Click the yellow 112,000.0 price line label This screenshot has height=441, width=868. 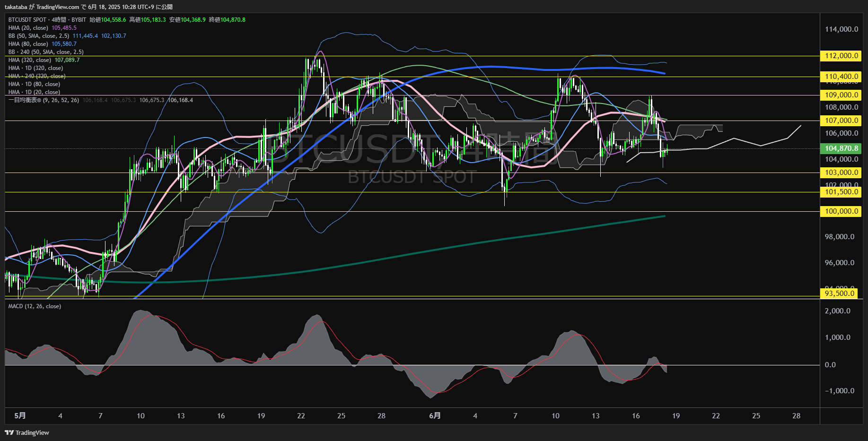841,56
